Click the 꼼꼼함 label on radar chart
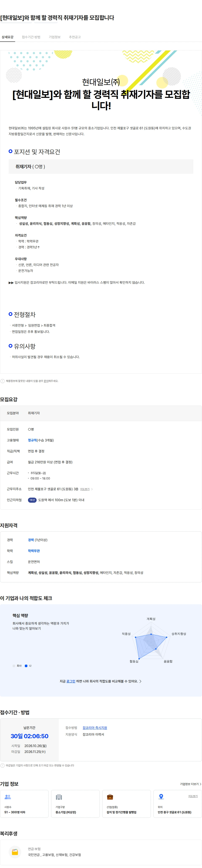The height and width of the screenshot is (868, 202). tap(168, 661)
